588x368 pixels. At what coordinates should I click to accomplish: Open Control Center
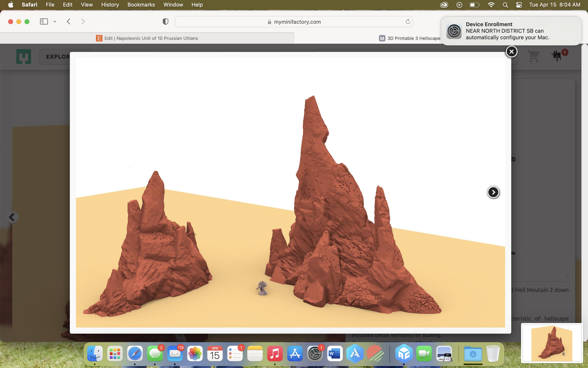click(519, 5)
